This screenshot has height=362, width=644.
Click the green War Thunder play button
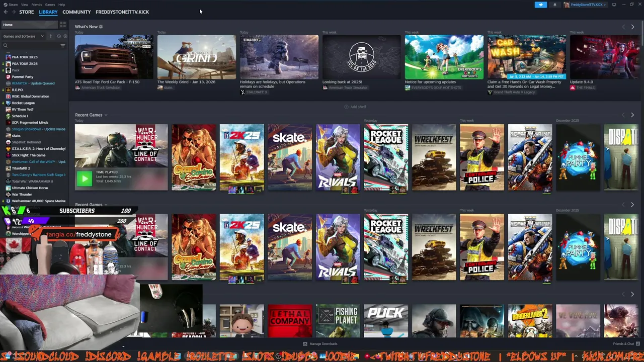point(85,178)
